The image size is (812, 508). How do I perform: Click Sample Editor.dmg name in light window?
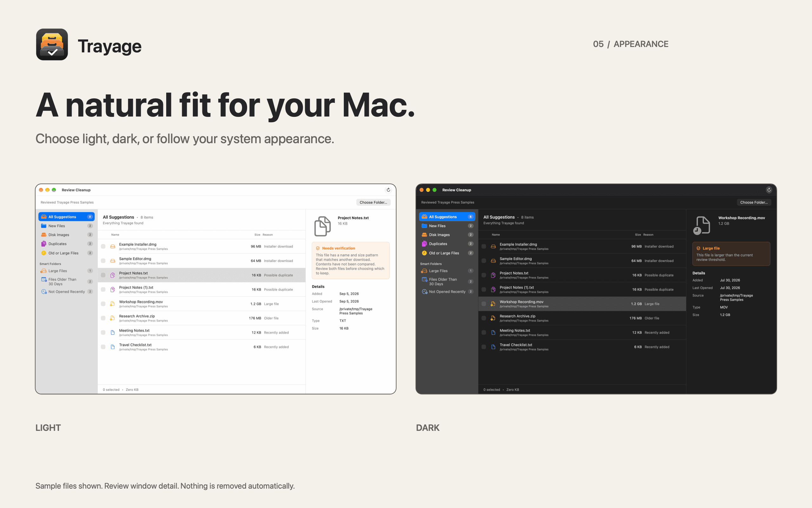[x=135, y=259]
